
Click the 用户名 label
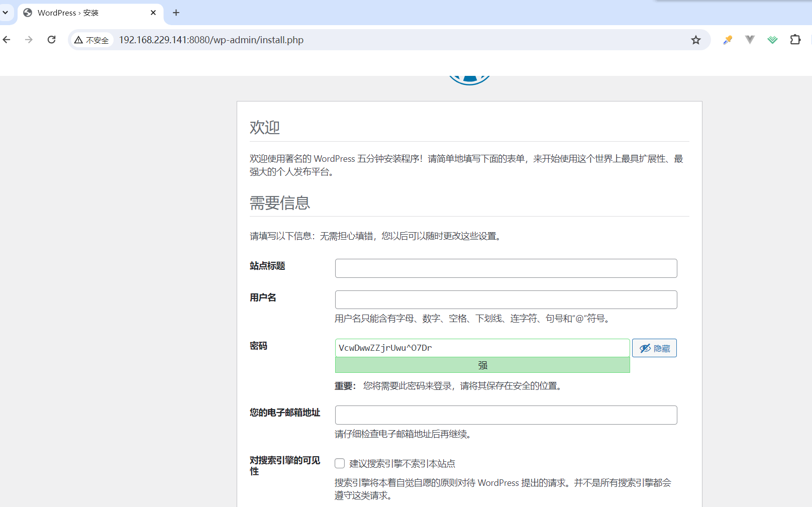tap(263, 297)
